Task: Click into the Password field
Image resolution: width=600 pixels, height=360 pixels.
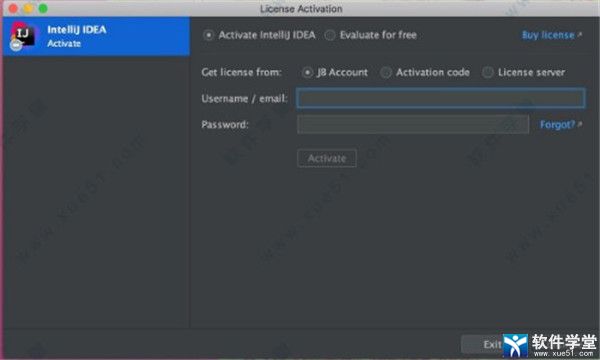Action: 413,124
